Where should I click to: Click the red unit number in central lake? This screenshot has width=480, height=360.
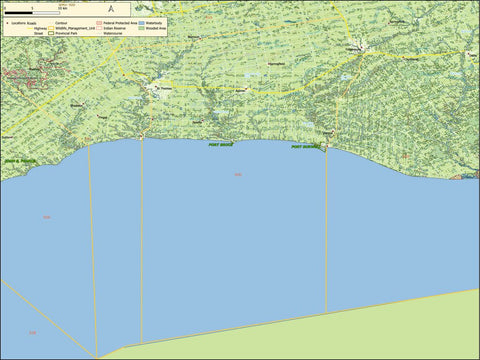238,174
